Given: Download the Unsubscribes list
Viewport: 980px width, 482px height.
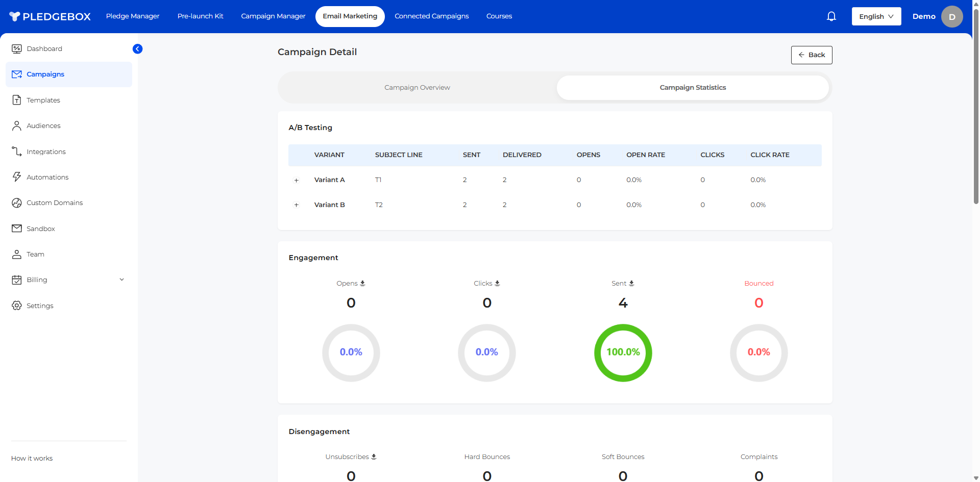Looking at the screenshot, I should point(374,457).
